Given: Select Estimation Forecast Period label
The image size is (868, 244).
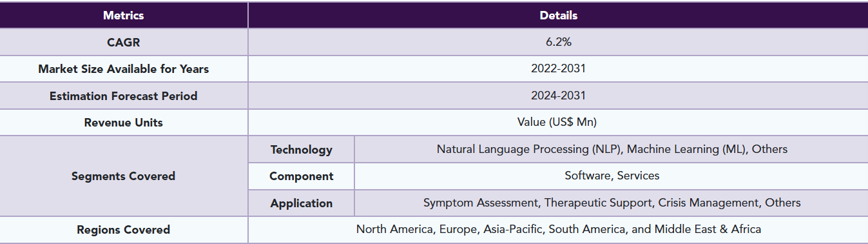Looking at the screenshot, I should coord(124,96).
